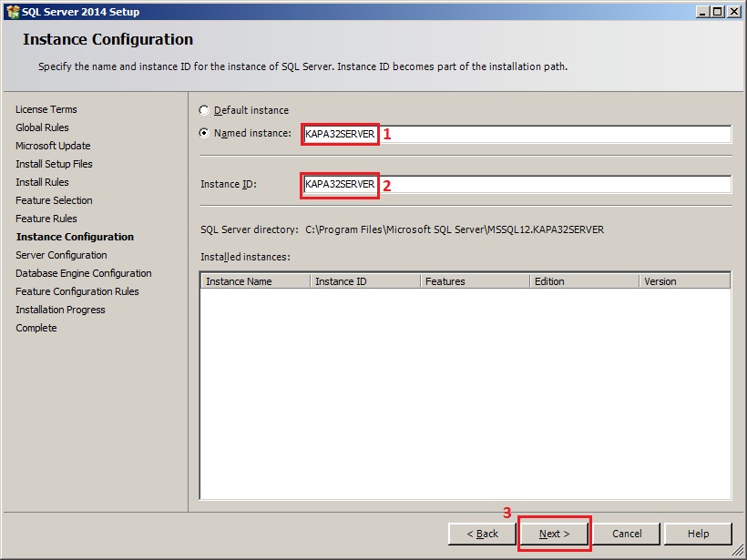Image resolution: width=747 pixels, height=560 pixels.
Task: Click the Complete step
Action: click(36, 328)
